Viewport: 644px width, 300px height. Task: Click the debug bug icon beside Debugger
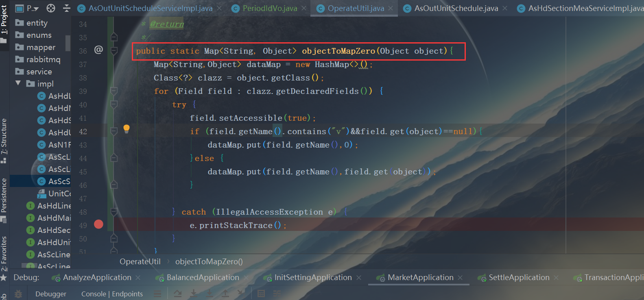coord(18,293)
